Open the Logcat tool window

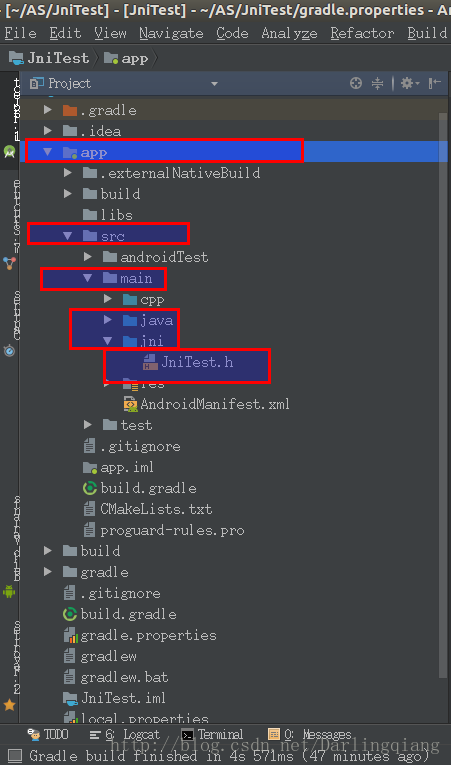point(125,735)
